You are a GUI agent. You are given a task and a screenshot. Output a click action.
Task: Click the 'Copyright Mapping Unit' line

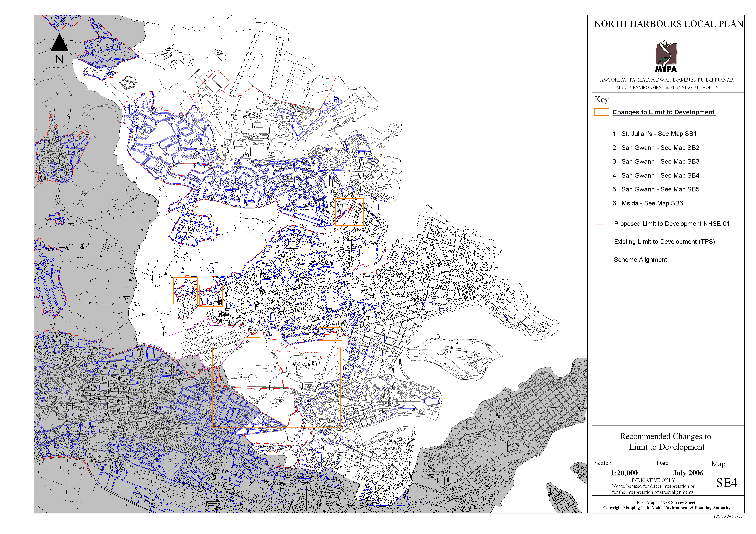[x=666, y=508]
